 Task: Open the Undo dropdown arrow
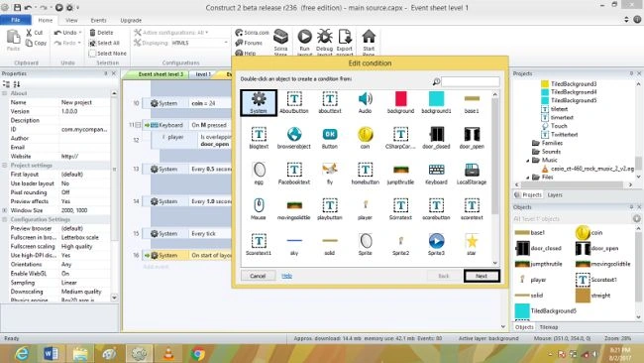(80, 33)
